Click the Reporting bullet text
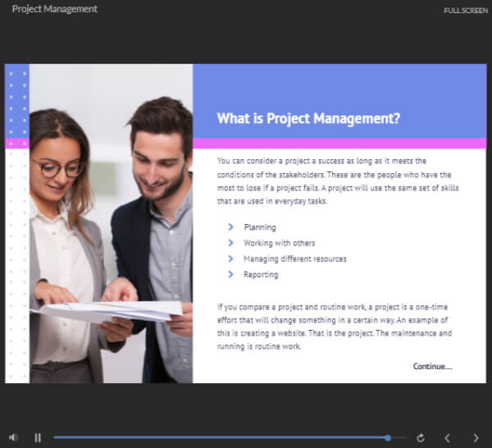Viewport: 492px width, 448px height. 261,275
